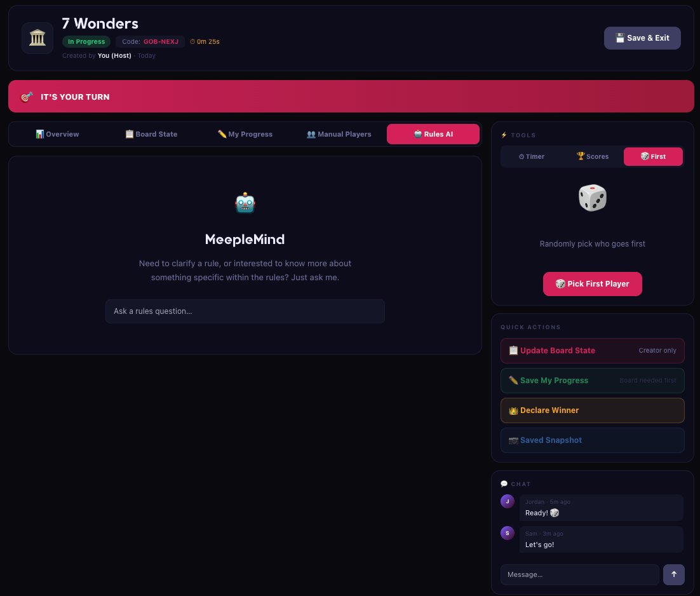This screenshot has width=700, height=596.
Task: Select the Manual Players tab
Action: coord(339,134)
